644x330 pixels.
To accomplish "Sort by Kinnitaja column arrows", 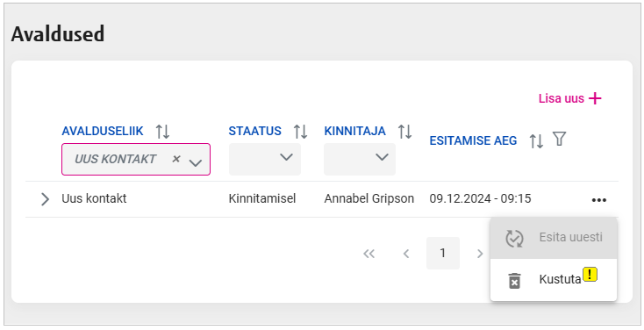I will point(405,132).
